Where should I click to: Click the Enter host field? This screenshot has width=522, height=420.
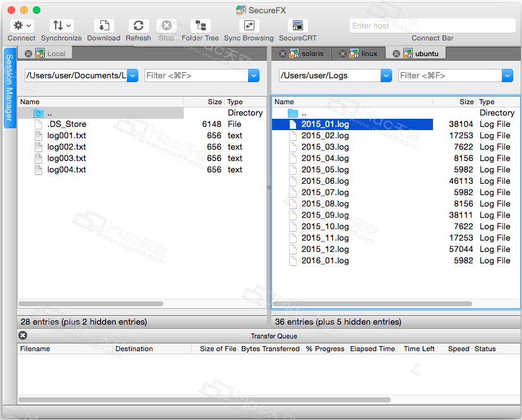(x=432, y=26)
